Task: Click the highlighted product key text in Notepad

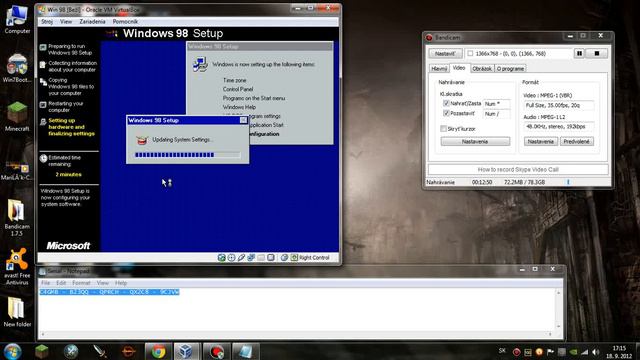Action: point(109,292)
